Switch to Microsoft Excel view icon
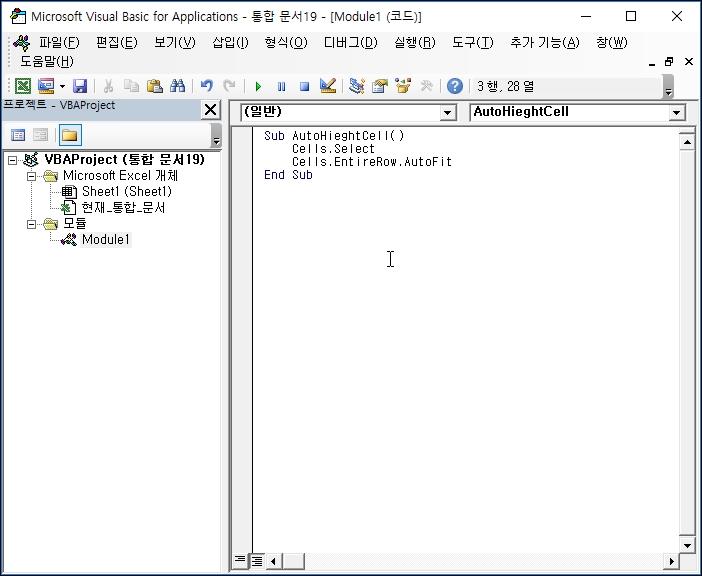 [23, 86]
